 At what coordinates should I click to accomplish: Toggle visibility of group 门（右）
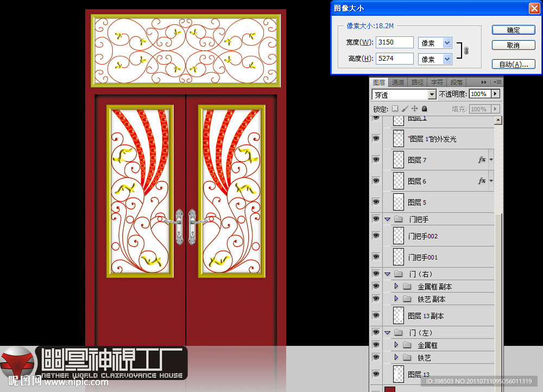click(376, 274)
